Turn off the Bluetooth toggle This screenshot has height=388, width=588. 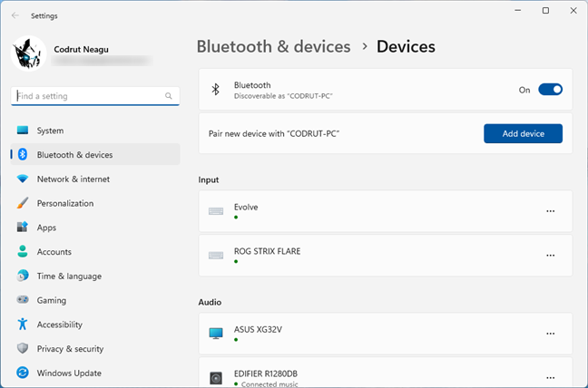550,90
